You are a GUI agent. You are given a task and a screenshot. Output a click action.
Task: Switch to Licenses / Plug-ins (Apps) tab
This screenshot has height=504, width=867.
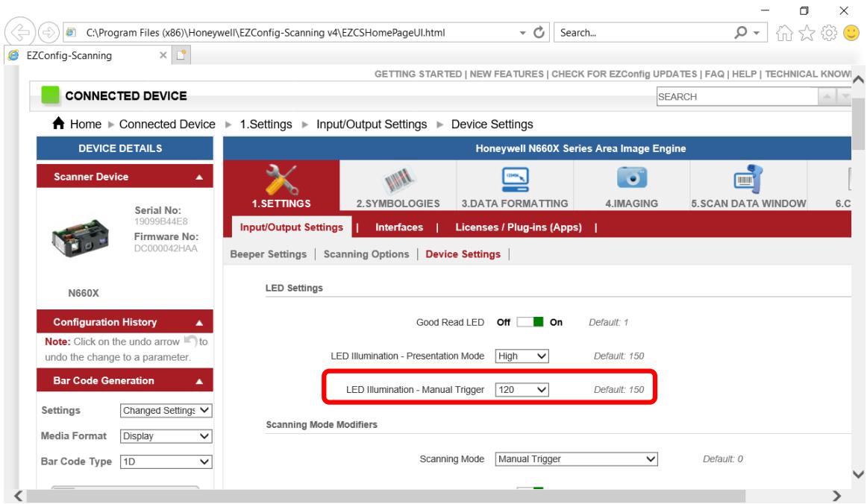click(518, 227)
